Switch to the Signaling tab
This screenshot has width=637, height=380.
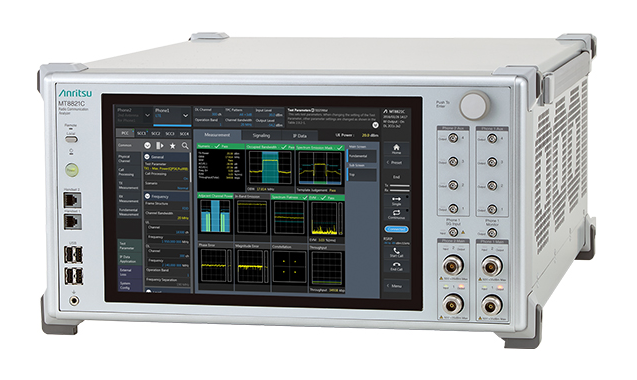point(261,136)
